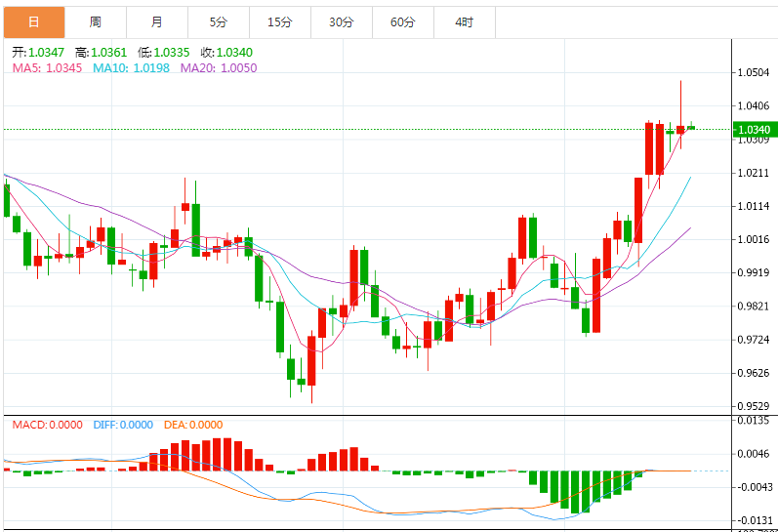Image resolution: width=778 pixels, height=532 pixels.
Task: Click the -0.0043 MACD axis label
Action: click(x=754, y=487)
